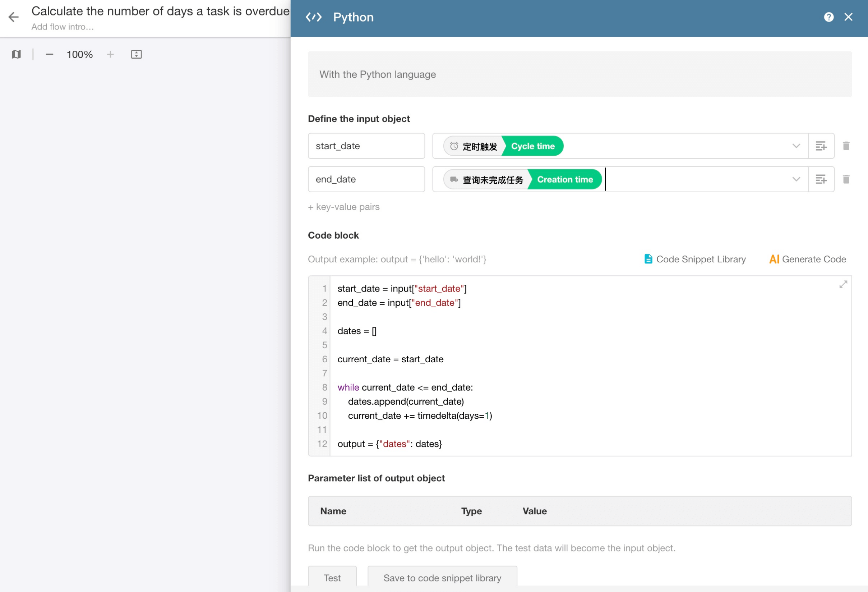The height and width of the screenshot is (592, 868).
Task: Zoom out with the minus icon
Action: [x=49, y=55]
